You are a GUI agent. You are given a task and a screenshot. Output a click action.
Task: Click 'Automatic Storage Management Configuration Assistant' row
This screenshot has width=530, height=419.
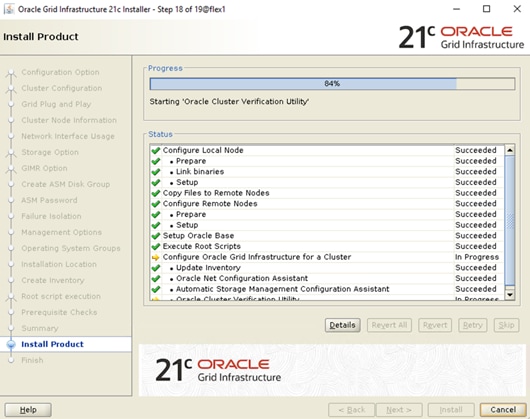(283, 289)
